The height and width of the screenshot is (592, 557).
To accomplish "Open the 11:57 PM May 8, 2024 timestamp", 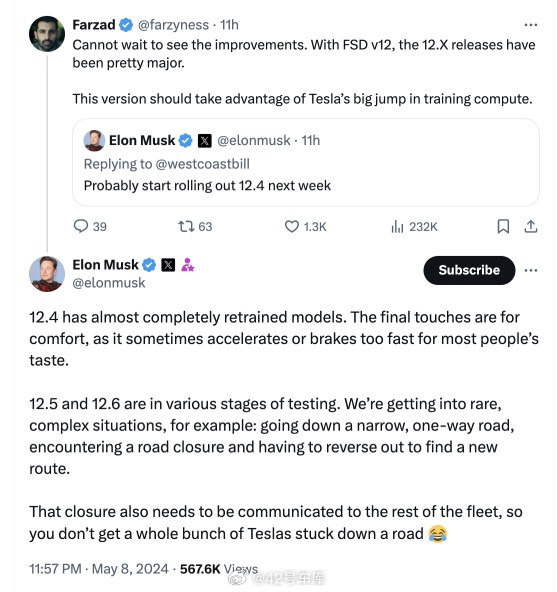I will (99, 569).
